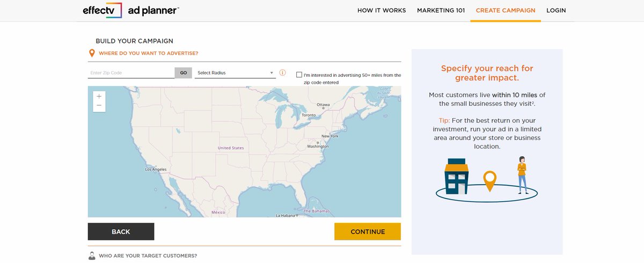Expand Where do you want to advertise
Screen dimensions: 644x263
click(x=148, y=53)
